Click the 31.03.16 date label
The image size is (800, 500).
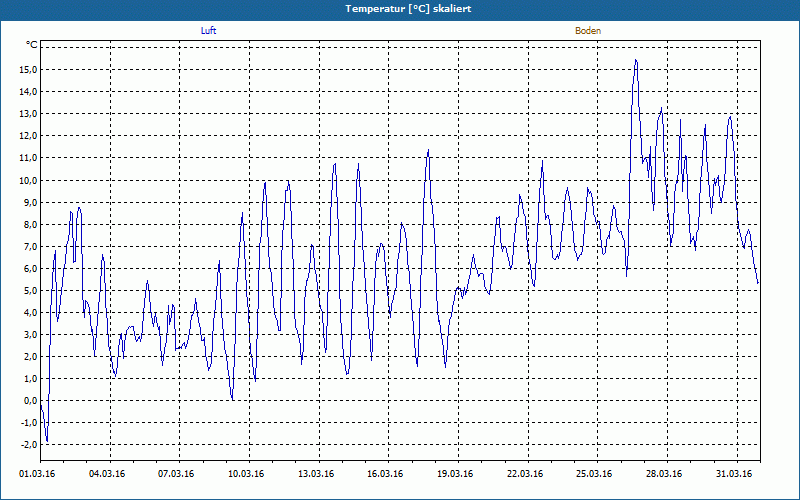tap(734, 474)
